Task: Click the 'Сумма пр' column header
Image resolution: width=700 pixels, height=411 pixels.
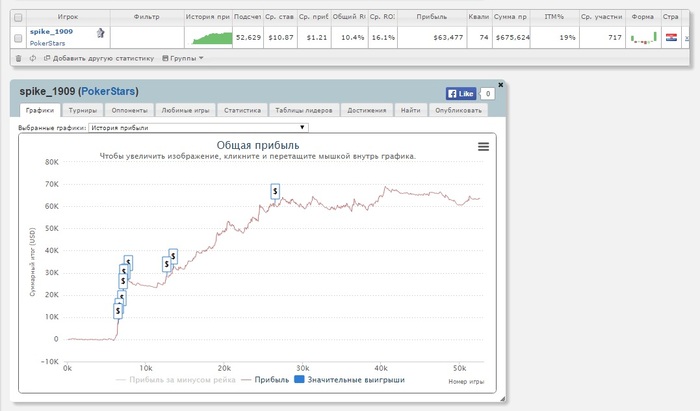Action: (x=510, y=17)
